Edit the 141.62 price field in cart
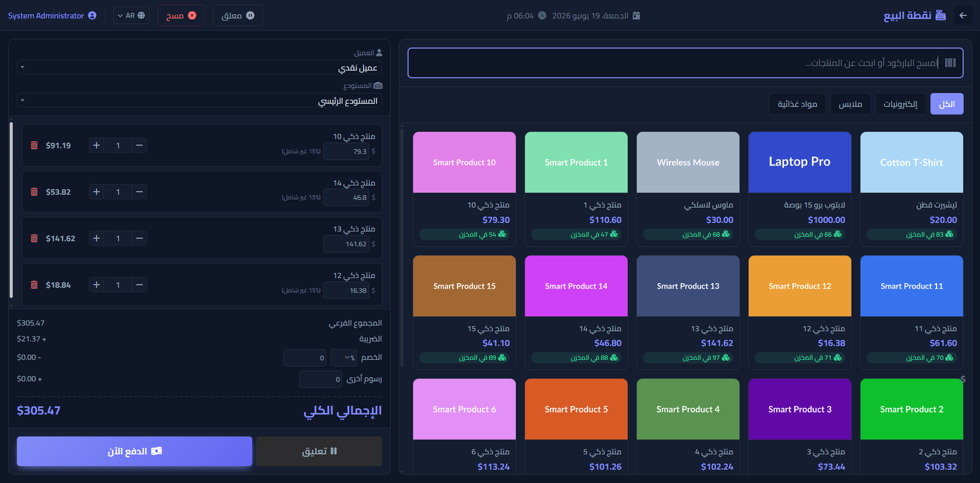 tap(346, 244)
